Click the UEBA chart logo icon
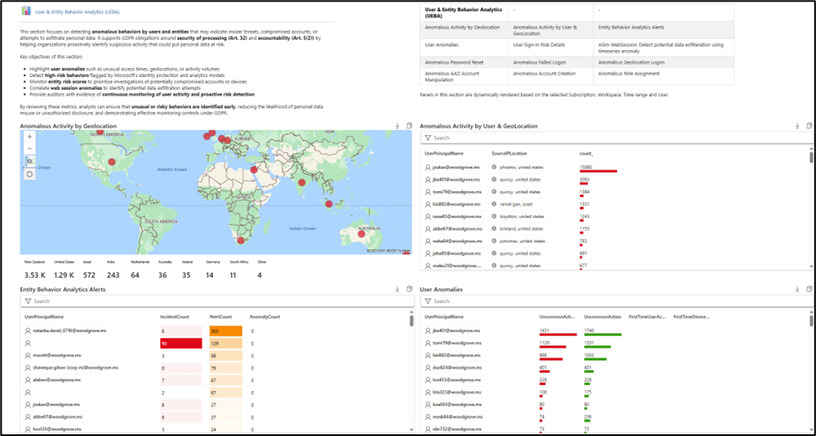 26,11
